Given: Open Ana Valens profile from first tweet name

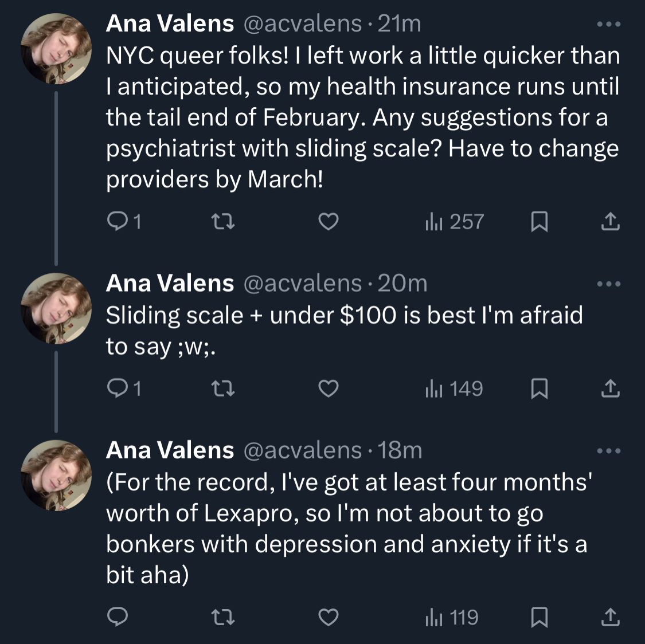Looking at the screenshot, I should click(170, 24).
